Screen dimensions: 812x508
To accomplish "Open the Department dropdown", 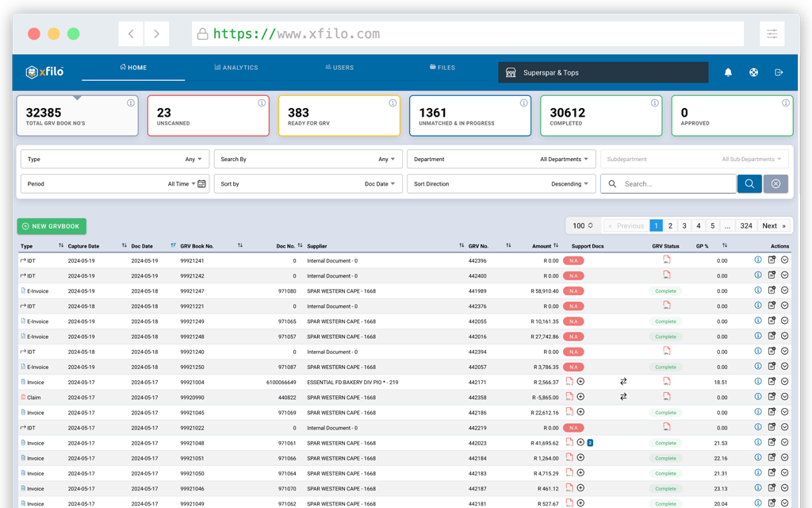I will pos(501,159).
